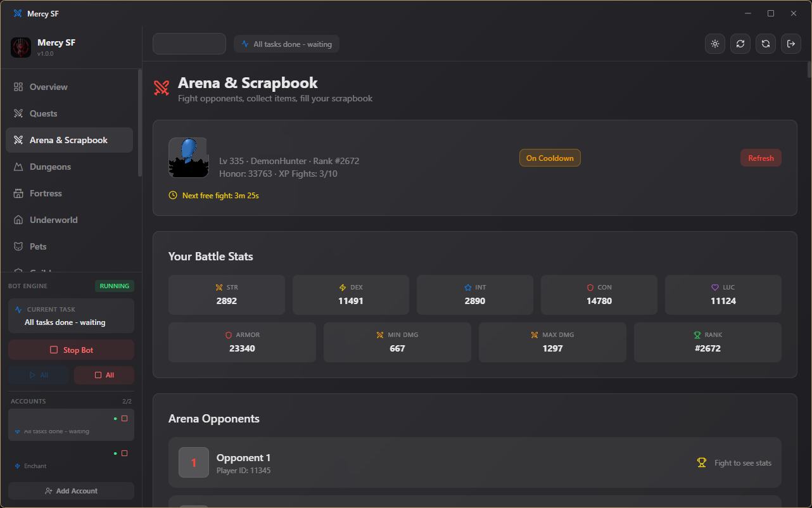Click the Your Battle Stats heading
Screen dimensions: 812x508
(x=211, y=257)
